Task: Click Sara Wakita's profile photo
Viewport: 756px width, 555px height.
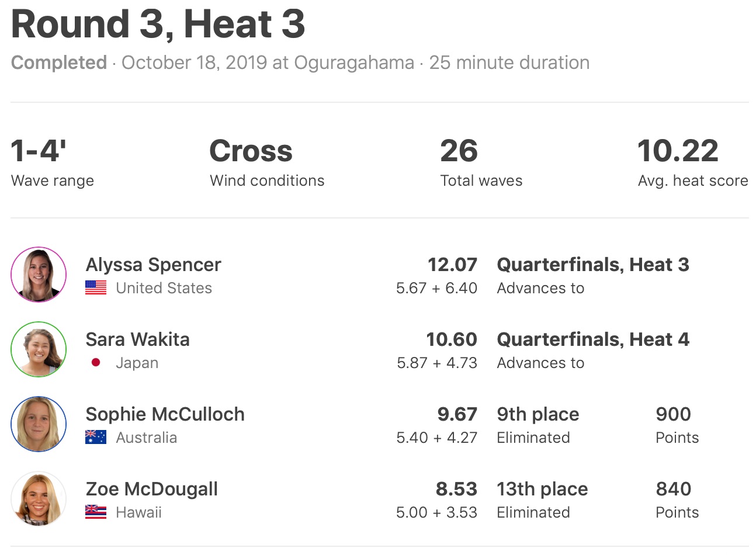Action: 39,349
